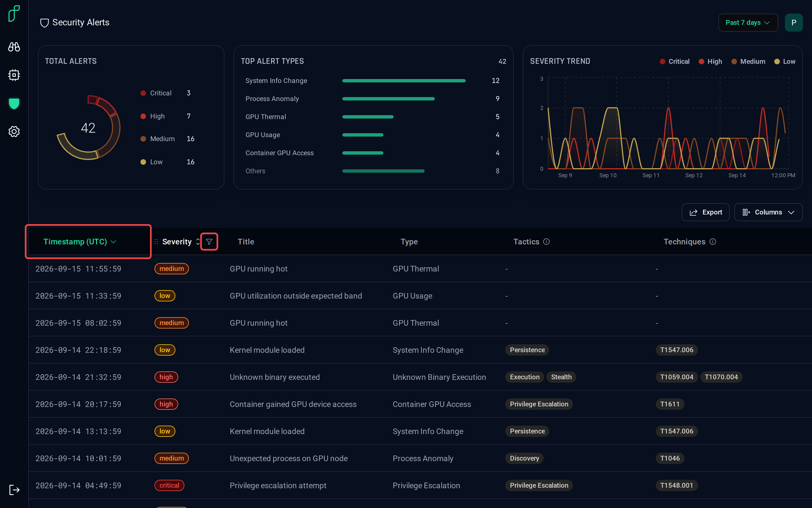Screen dimensions: 812x508
Task: Select the green shield security sidebar icon
Action: pyautogui.click(x=14, y=104)
